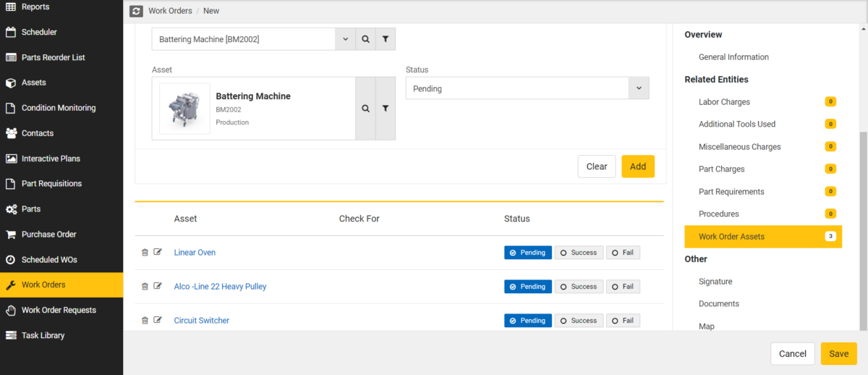
Task: Open the Linear Oven asset link
Action: (195, 253)
